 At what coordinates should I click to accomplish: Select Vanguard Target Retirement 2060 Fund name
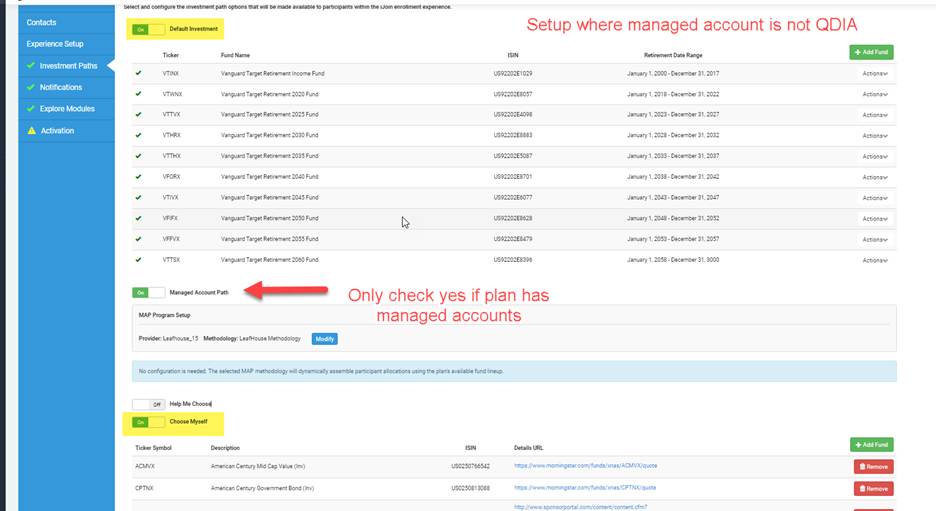tap(269, 260)
